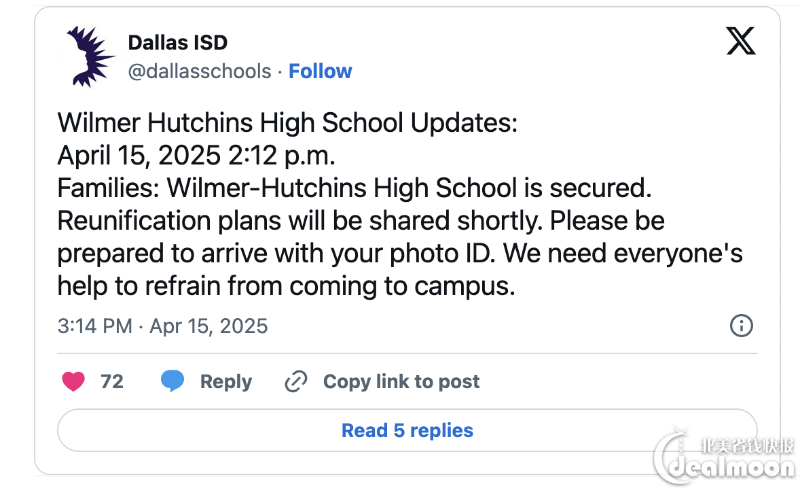Screen dimensions: 800x488
Task: Open the Read 5 replies button
Action: point(407,430)
